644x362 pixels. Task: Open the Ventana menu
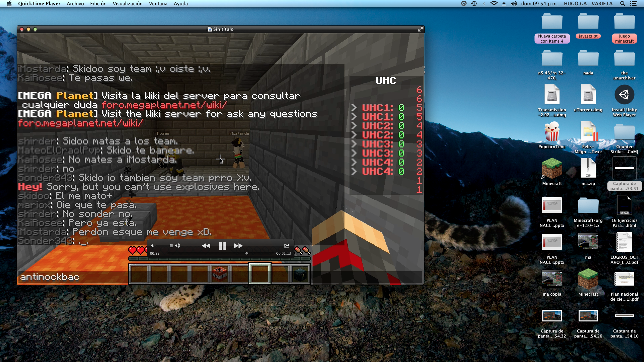pyautogui.click(x=158, y=4)
